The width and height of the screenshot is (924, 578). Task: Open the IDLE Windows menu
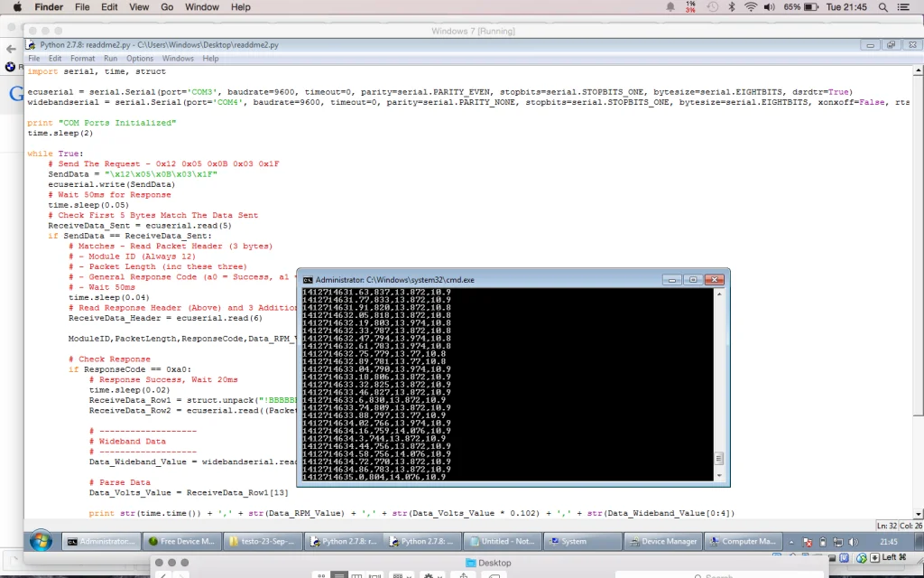[x=178, y=59]
